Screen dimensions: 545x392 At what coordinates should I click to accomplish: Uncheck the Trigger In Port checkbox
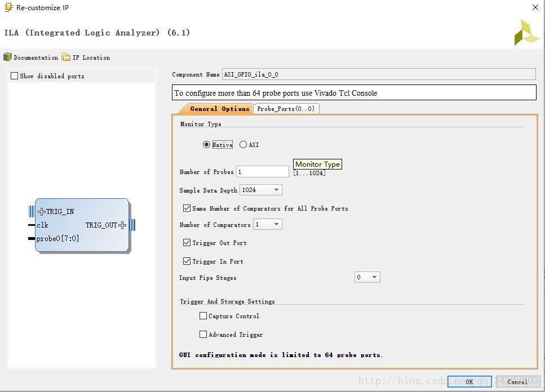(x=187, y=261)
